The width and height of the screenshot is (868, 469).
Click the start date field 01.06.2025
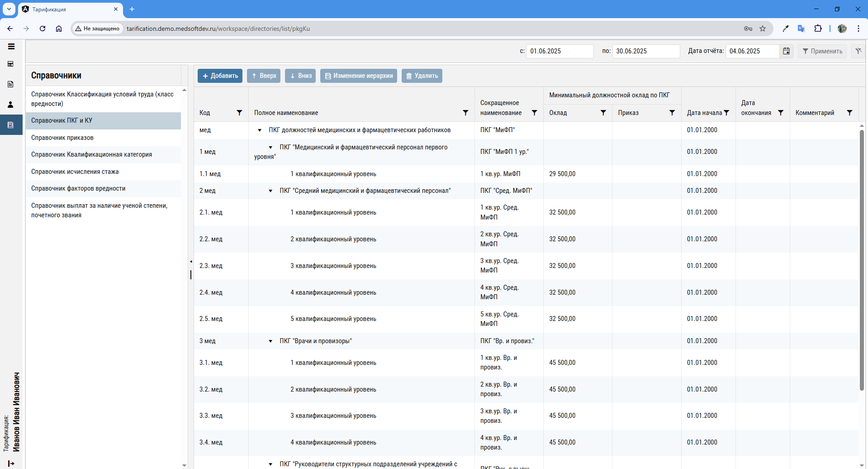(560, 51)
